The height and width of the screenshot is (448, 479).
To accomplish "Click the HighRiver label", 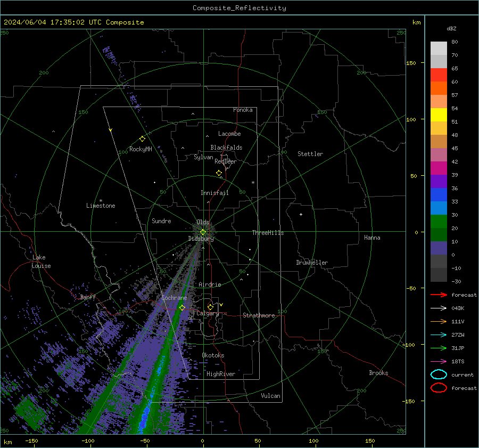I will pyautogui.click(x=221, y=374).
